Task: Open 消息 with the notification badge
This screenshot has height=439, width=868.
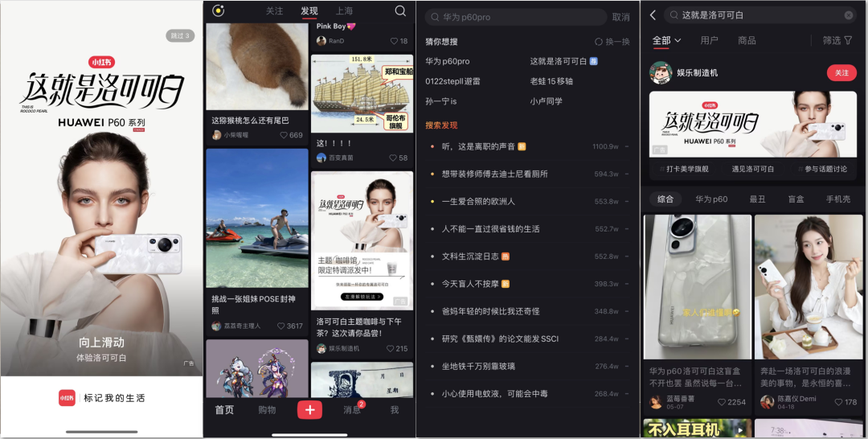Action: 352,409
